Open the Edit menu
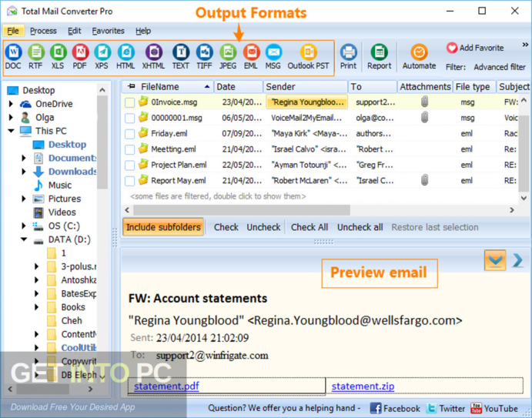The width and height of the screenshot is (532, 418). pyautogui.click(x=75, y=31)
